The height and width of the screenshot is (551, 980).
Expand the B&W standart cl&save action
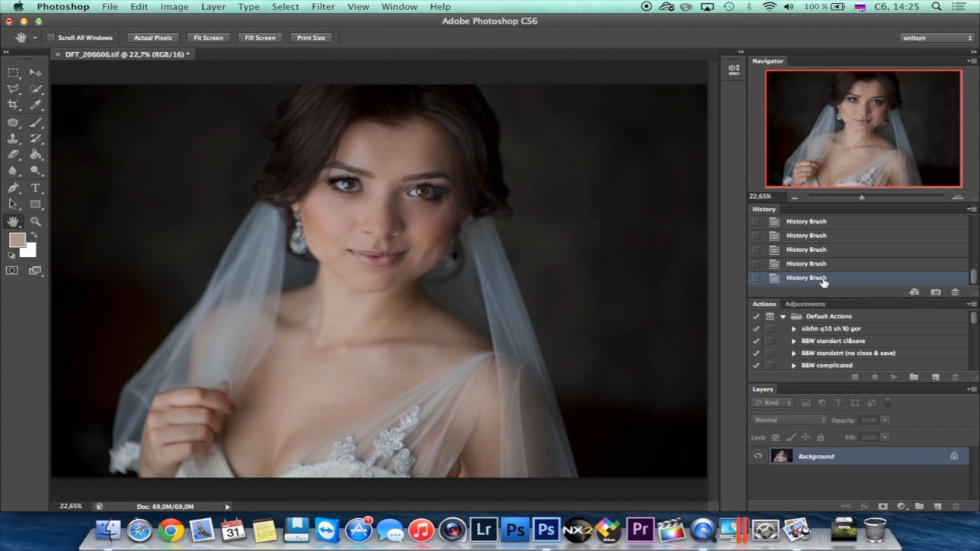(x=794, y=341)
